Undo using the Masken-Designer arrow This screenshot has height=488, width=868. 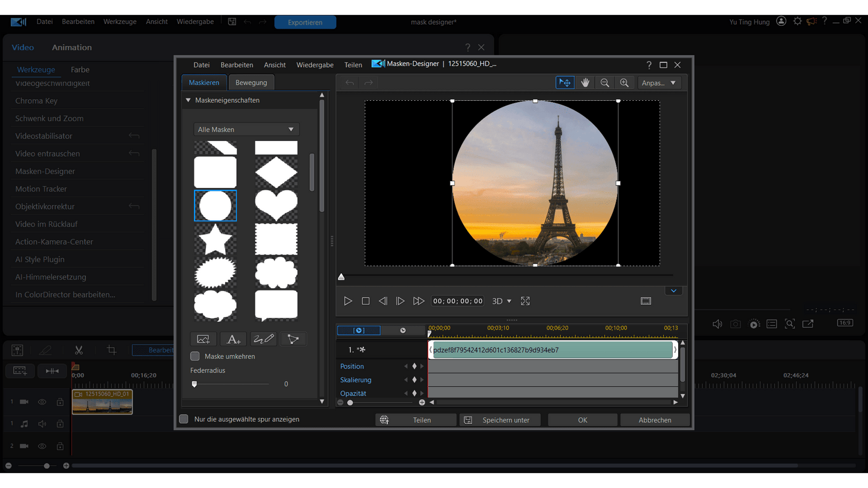350,83
